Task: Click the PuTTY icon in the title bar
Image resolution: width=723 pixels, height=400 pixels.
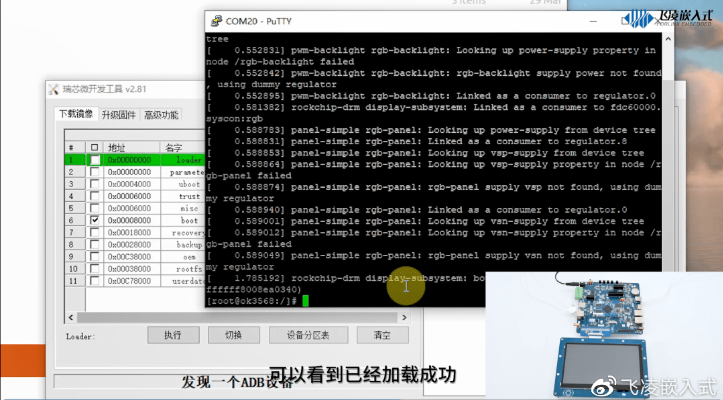Action: point(216,21)
